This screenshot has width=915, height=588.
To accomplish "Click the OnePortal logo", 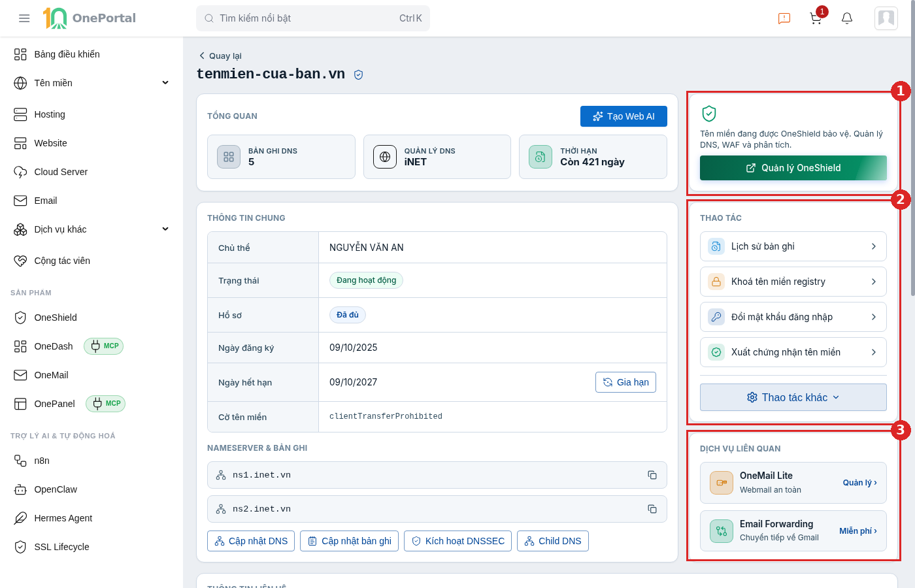I will point(90,18).
